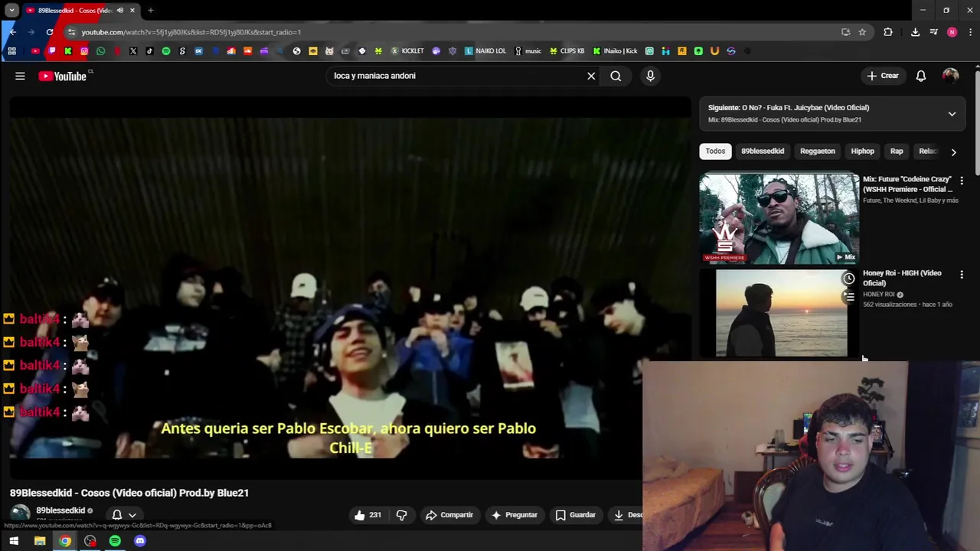Screen dimensions: 980x551
Task: Open the CLIPS KB bookmark
Action: click(x=567, y=51)
